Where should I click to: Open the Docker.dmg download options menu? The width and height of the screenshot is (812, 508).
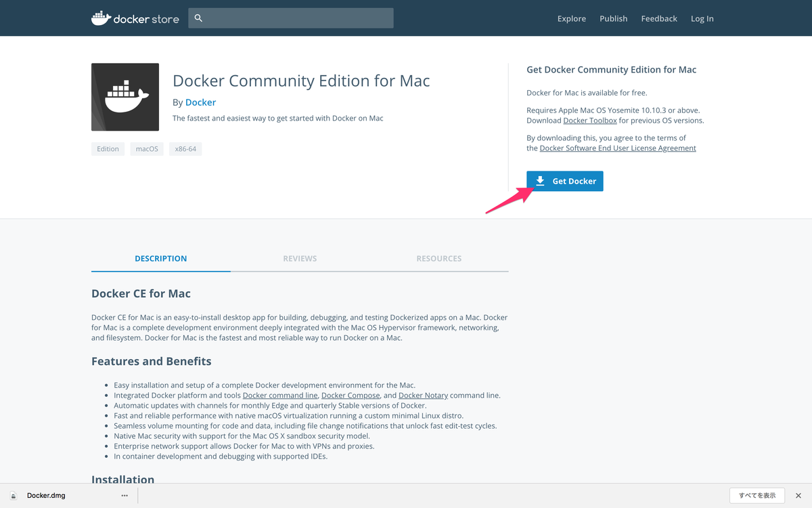pyautogui.click(x=125, y=496)
